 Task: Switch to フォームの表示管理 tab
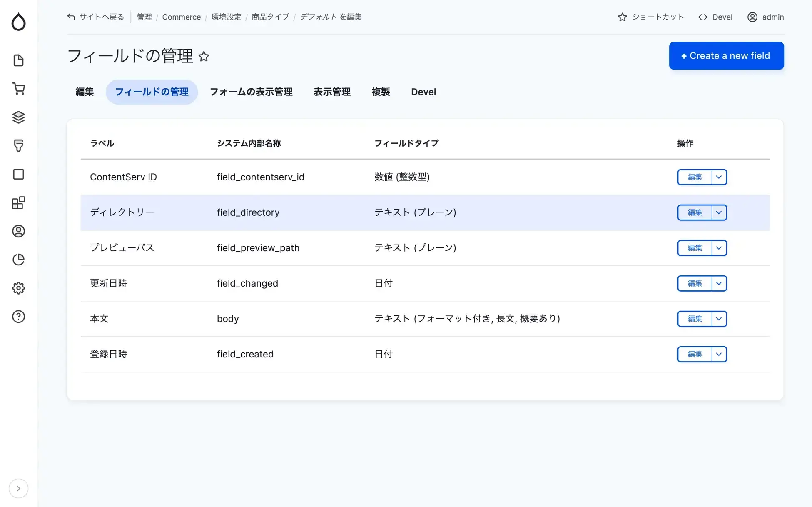coord(251,92)
